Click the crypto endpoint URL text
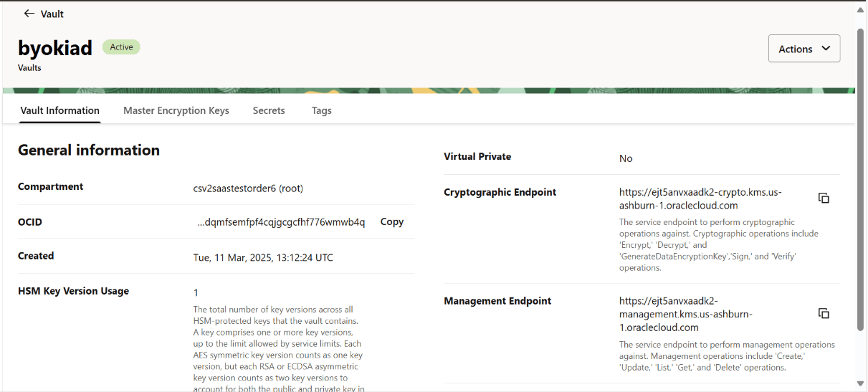This screenshot has width=868, height=392. pyautogui.click(x=700, y=199)
